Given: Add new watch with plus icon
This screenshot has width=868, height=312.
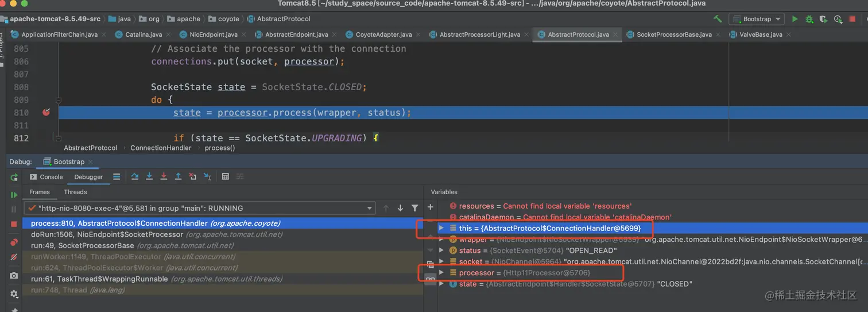Looking at the screenshot, I should pyautogui.click(x=431, y=207).
